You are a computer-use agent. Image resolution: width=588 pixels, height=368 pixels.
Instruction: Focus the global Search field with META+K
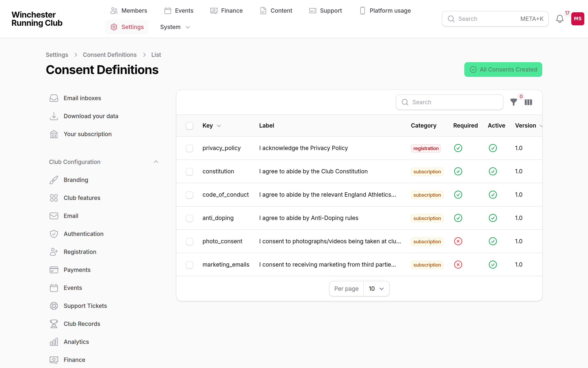tap(495, 19)
